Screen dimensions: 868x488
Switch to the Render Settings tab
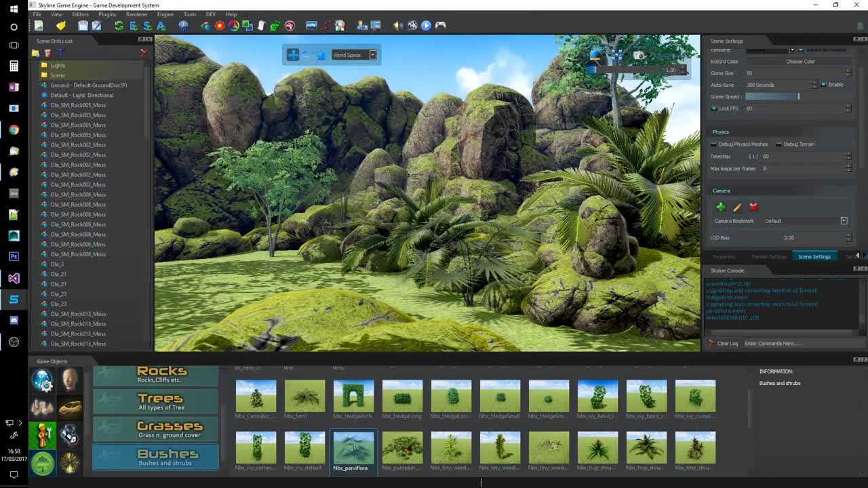769,256
